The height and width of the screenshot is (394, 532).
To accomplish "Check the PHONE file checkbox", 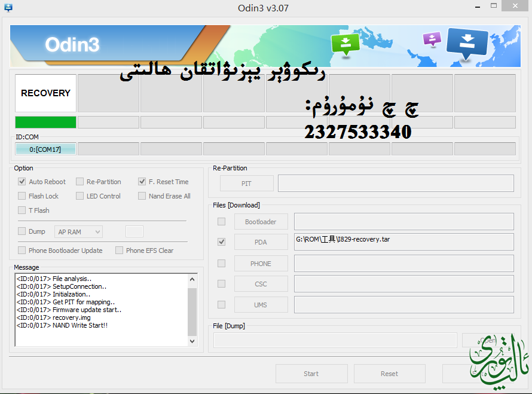I will click(221, 263).
